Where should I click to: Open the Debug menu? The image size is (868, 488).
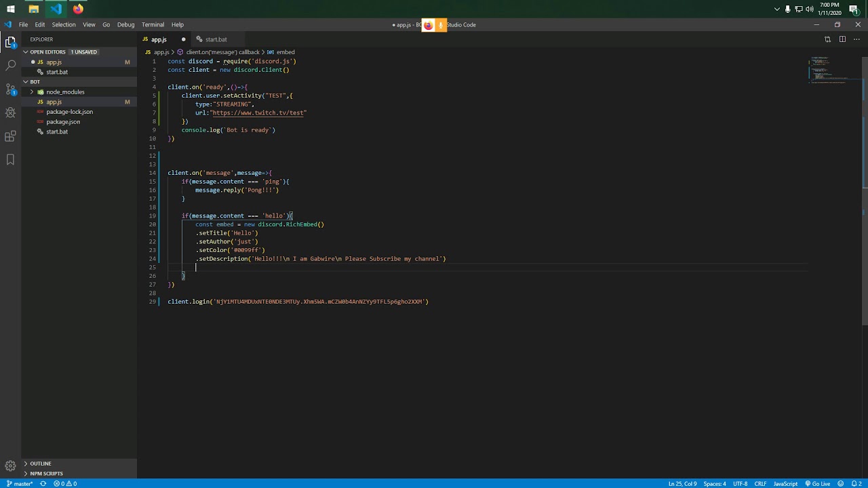(x=126, y=24)
